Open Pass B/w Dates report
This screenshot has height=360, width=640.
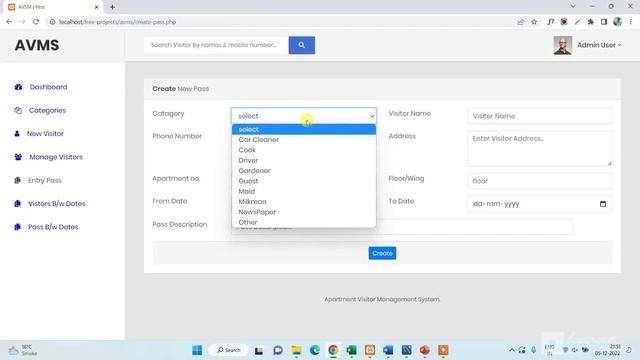point(53,227)
